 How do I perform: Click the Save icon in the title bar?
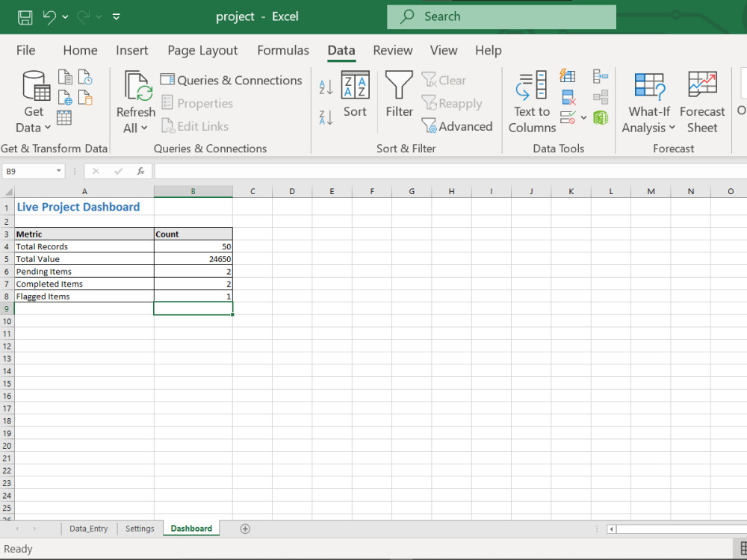(x=25, y=17)
